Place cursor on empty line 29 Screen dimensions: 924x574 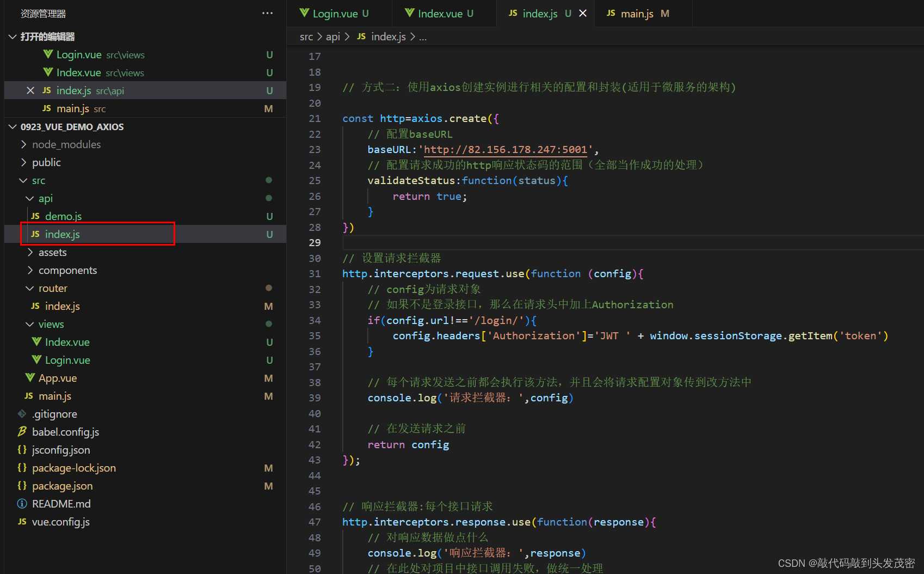coord(631,243)
